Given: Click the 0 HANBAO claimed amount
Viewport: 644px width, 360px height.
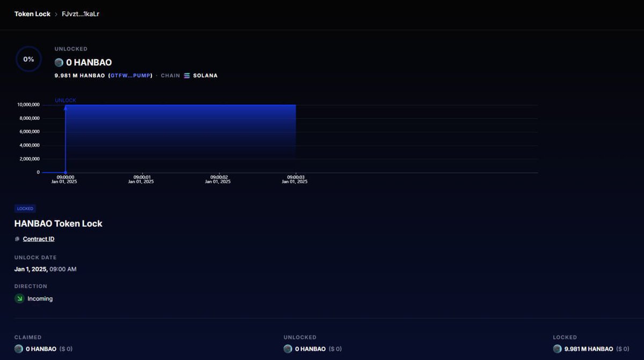Looking at the screenshot, I should coord(41,349).
